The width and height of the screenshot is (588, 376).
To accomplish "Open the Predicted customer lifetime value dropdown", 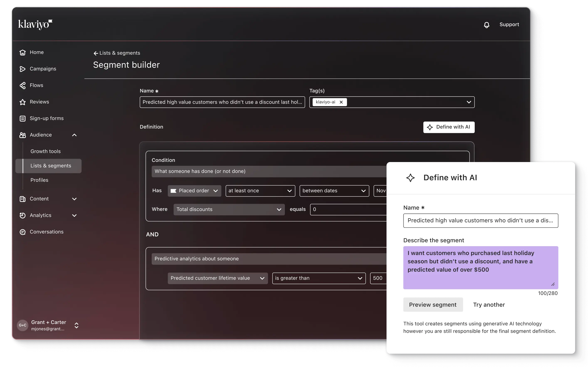I will click(217, 278).
